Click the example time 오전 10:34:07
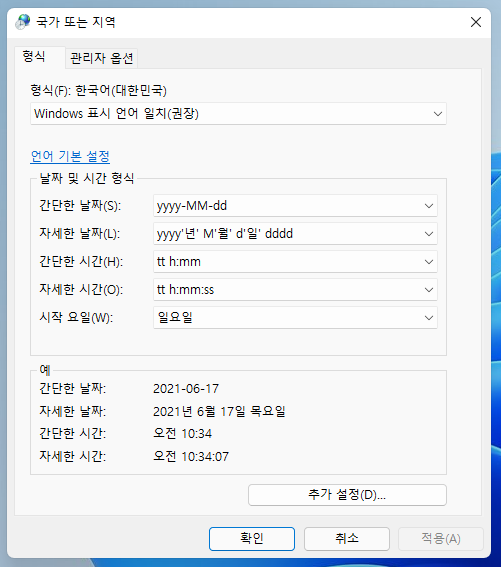This screenshot has width=501, height=567. tap(191, 456)
